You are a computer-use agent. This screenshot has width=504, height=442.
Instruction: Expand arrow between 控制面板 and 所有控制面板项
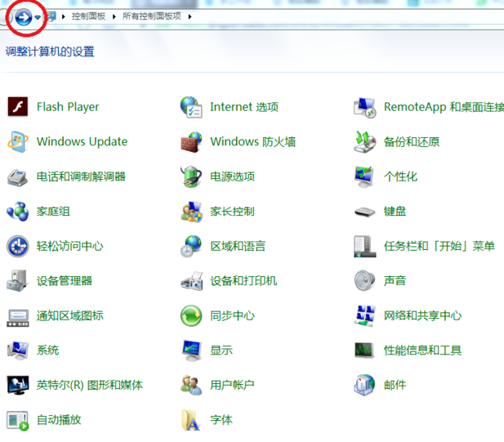point(114,16)
